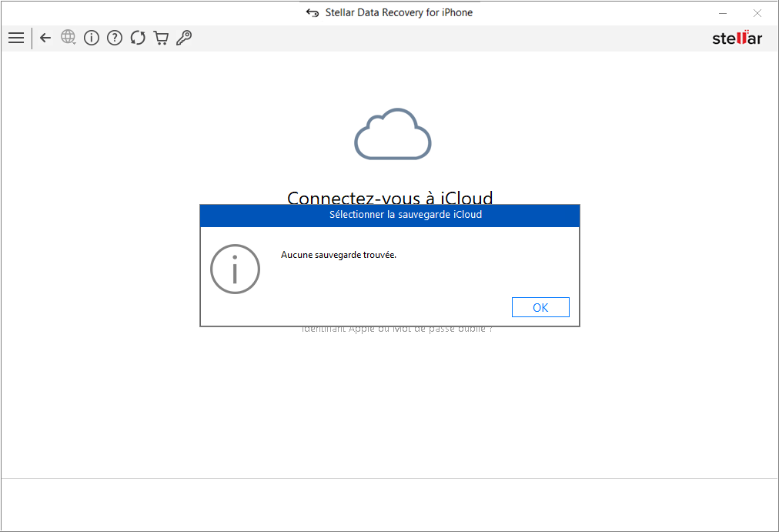Close the Stellar Data Recovery window
779x532 pixels.
point(757,13)
